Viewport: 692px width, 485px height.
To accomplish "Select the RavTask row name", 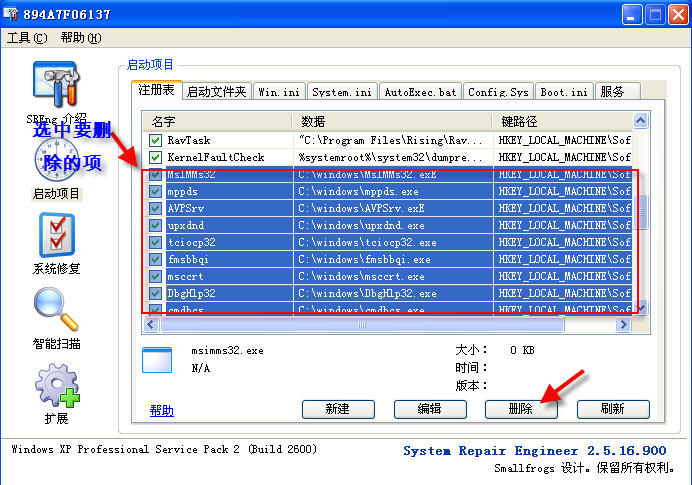I will (x=189, y=140).
